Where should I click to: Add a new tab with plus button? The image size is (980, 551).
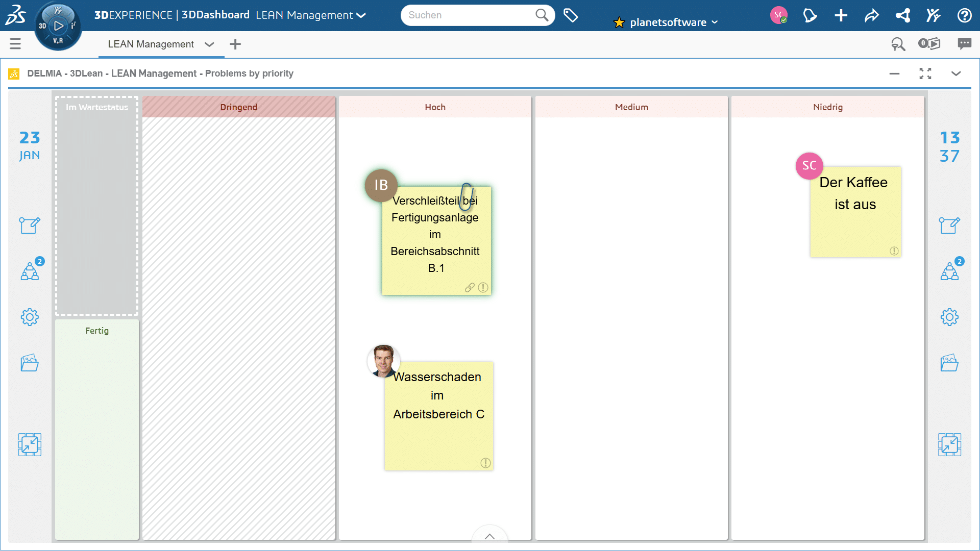(x=235, y=44)
